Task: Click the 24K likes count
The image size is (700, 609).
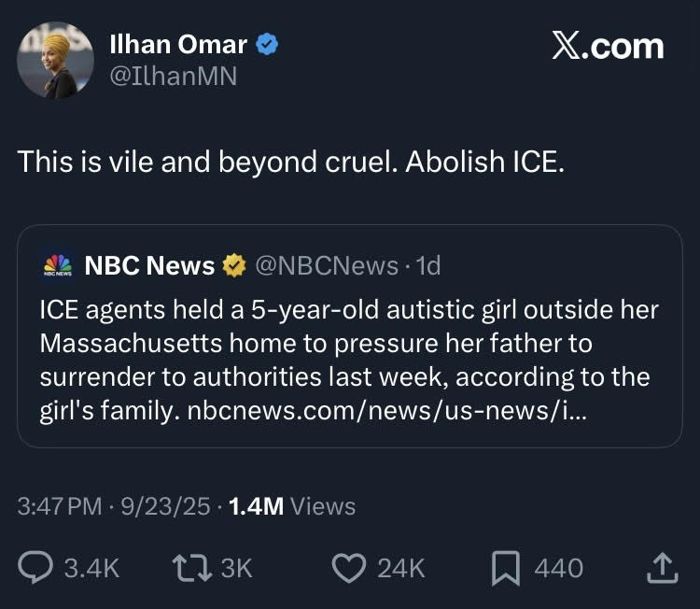Action: [x=401, y=568]
